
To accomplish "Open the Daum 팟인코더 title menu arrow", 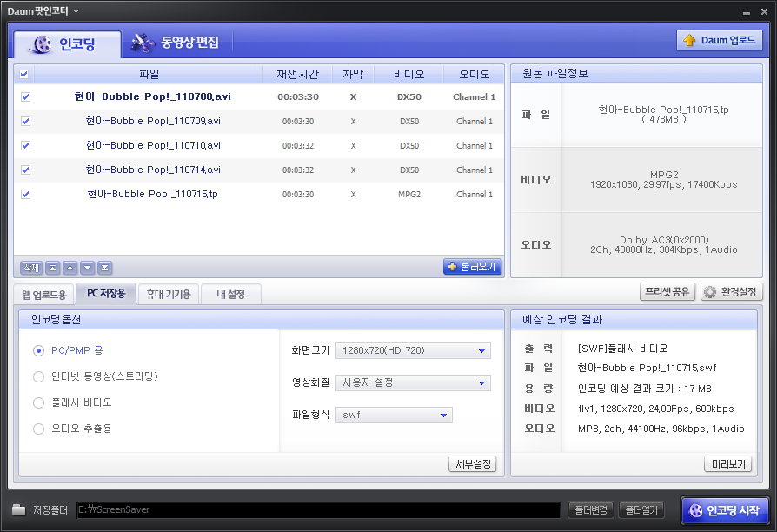I will pyautogui.click(x=76, y=11).
